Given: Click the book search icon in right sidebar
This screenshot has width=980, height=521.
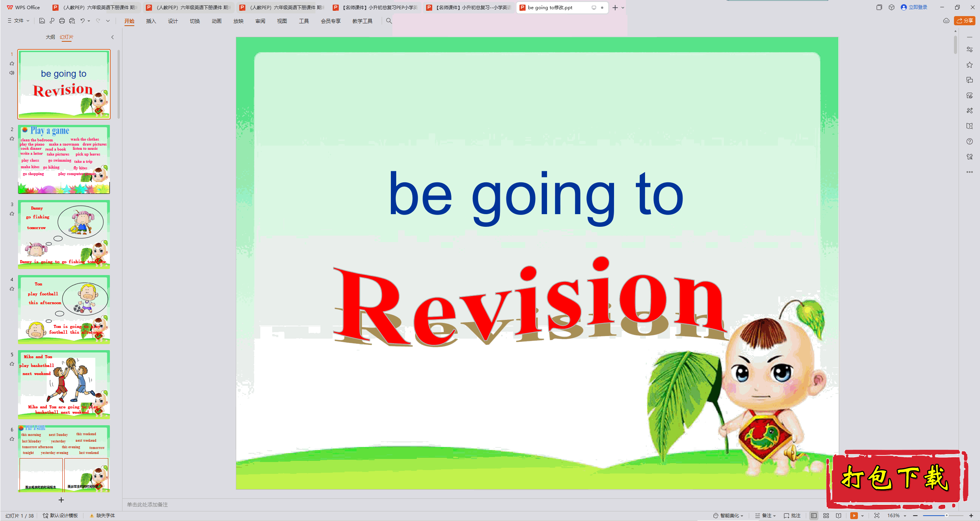Looking at the screenshot, I should coord(970,126).
